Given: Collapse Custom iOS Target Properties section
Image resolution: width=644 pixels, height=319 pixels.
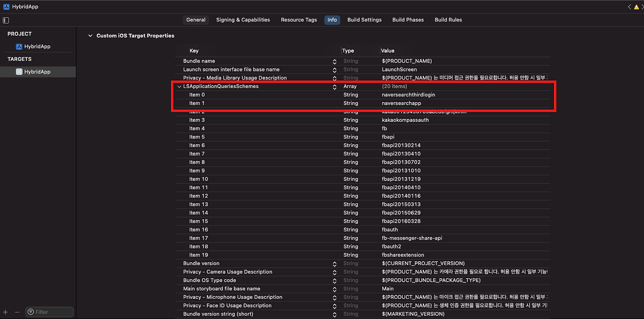Looking at the screenshot, I should (x=90, y=36).
